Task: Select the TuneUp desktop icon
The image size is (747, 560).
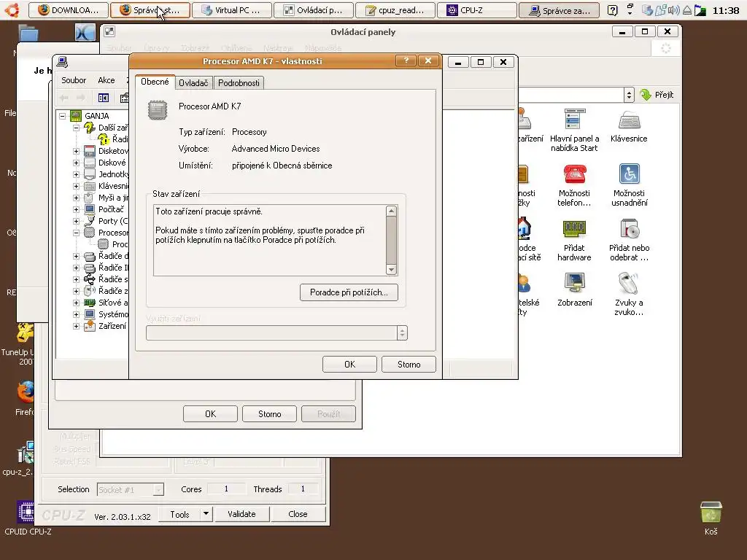Action: (19, 345)
